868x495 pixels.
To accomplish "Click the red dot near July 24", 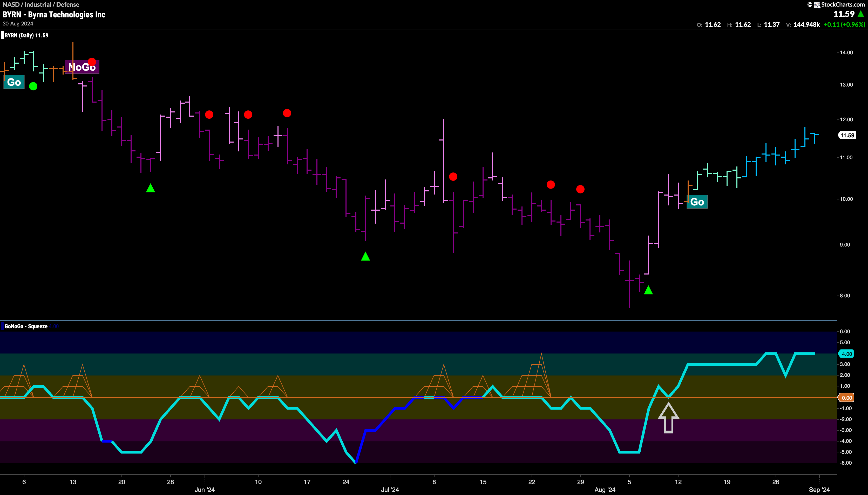I will tap(551, 185).
